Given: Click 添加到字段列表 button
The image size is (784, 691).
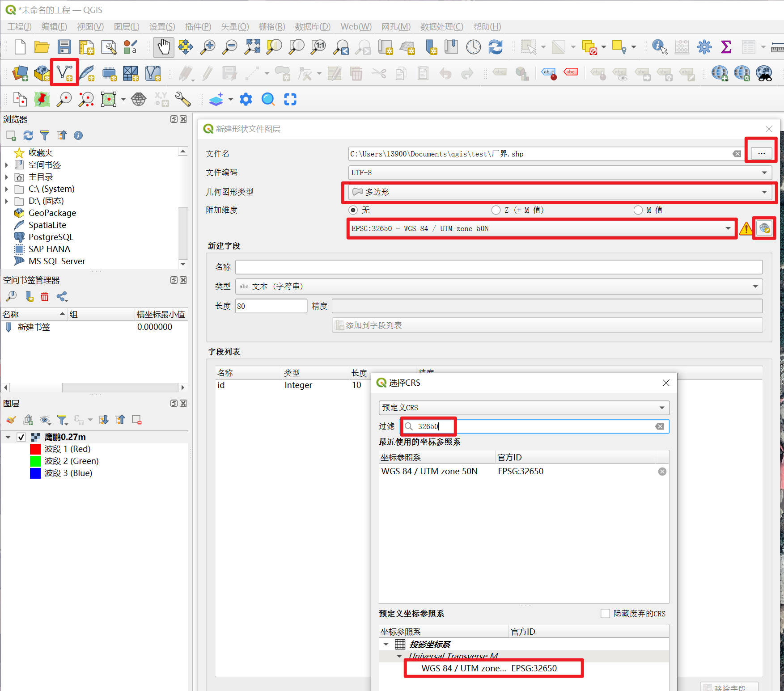Looking at the screenshot, I should pyautogui.click(x=547, y=325).
